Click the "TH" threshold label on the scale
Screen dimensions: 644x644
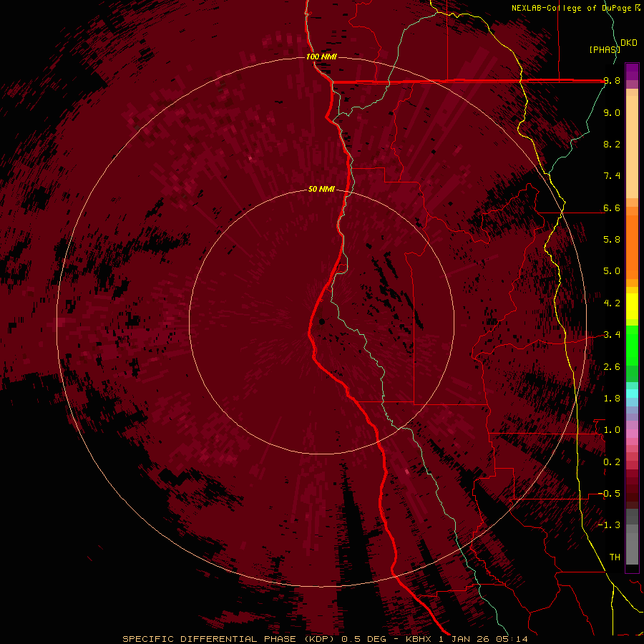pos(615,557)
